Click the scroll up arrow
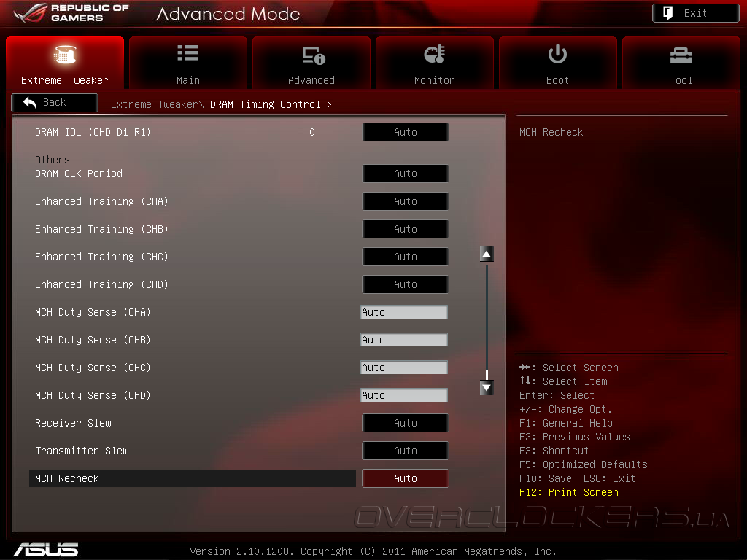This screenshot has height=560, width=747. click(x=487, y=254)
